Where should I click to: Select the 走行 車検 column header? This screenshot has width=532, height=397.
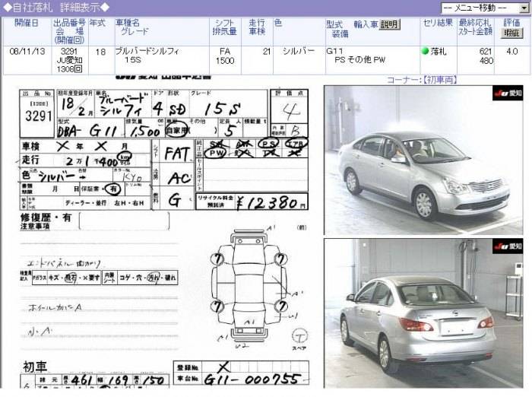pyautogui.click(x=257, y=27)
